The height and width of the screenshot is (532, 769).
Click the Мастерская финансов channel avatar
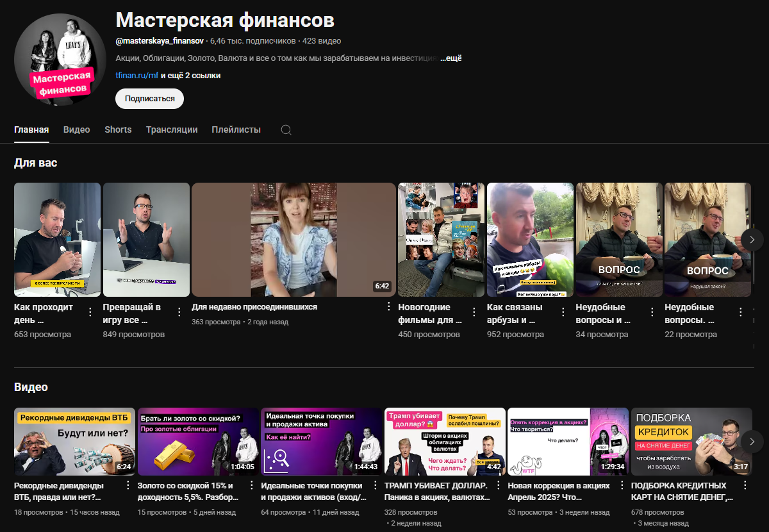(x=60, y=58)
